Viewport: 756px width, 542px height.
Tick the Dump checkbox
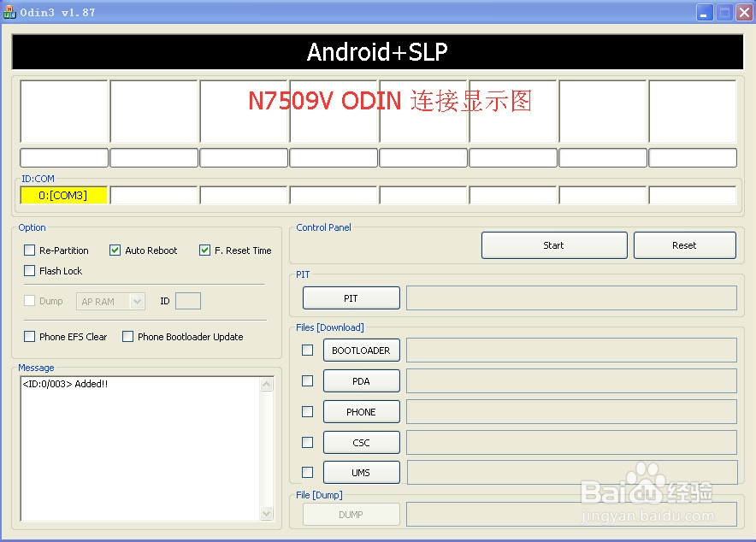29,301
